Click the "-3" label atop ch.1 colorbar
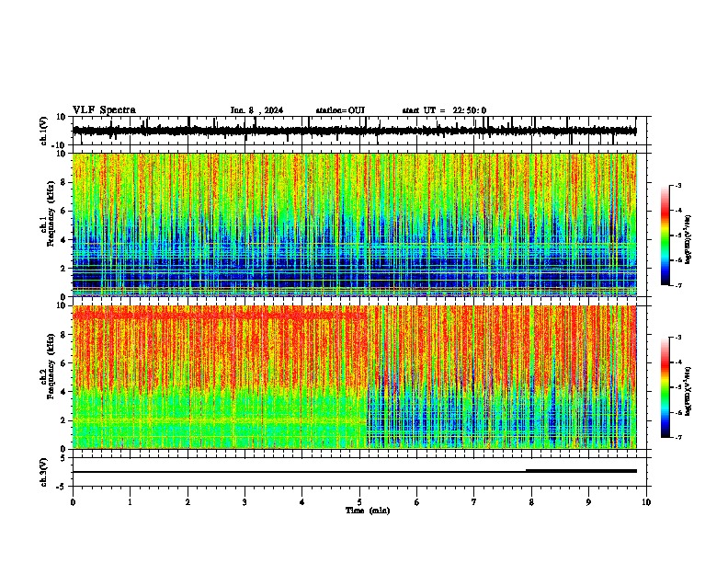The image size is (728, 563). pos(677,186)
